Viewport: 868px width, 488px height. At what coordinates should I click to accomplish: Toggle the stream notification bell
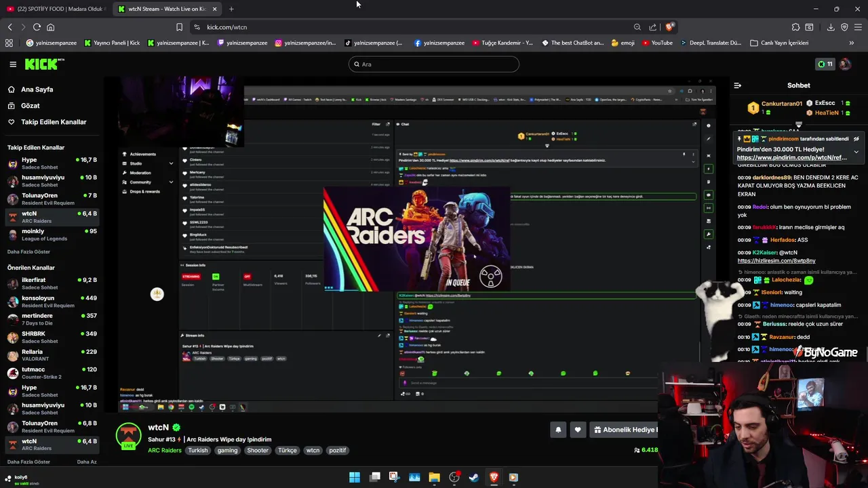pos(558,430)
